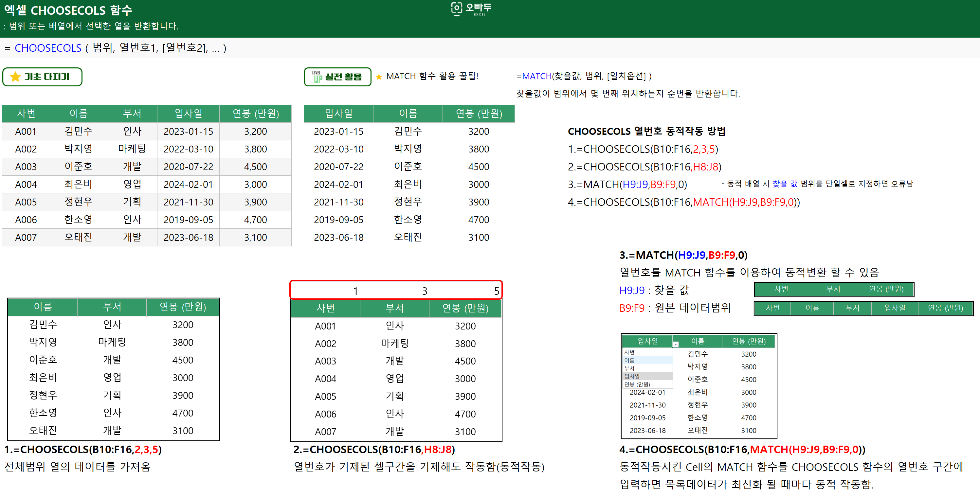Click the 기초 다지기 button
The height and width of the screenshot is (496, 980).
click(42, 77)
